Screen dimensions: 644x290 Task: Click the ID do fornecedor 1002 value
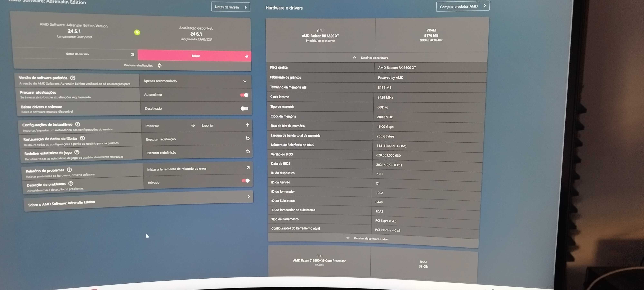(379, 193)
